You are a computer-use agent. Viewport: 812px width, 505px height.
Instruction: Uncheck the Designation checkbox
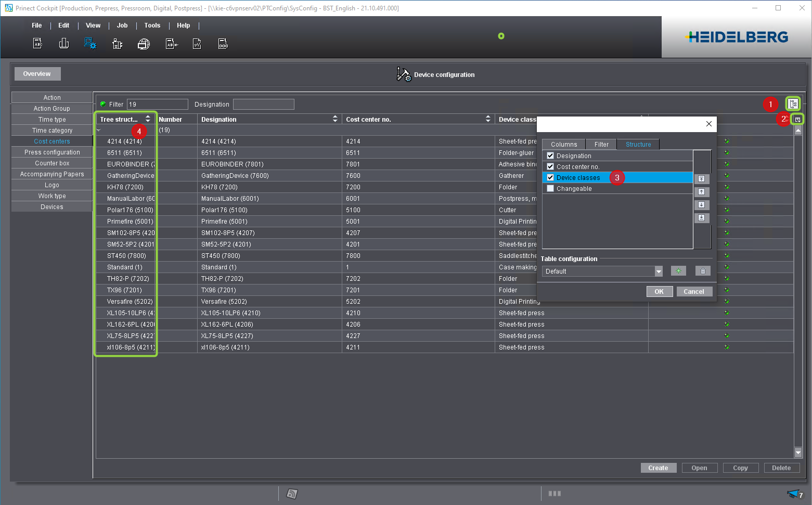coord(550,156)
